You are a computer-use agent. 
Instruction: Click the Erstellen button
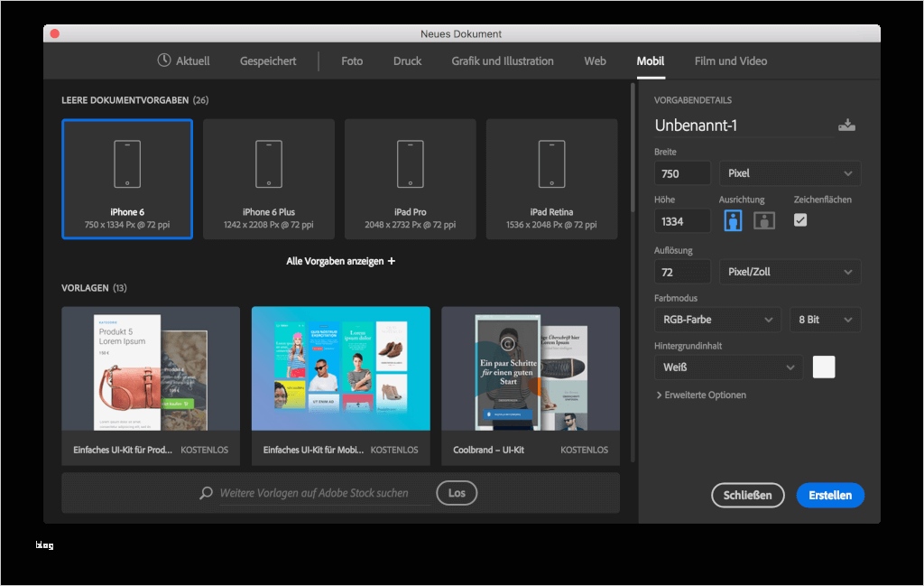click(x=830, y=495)
